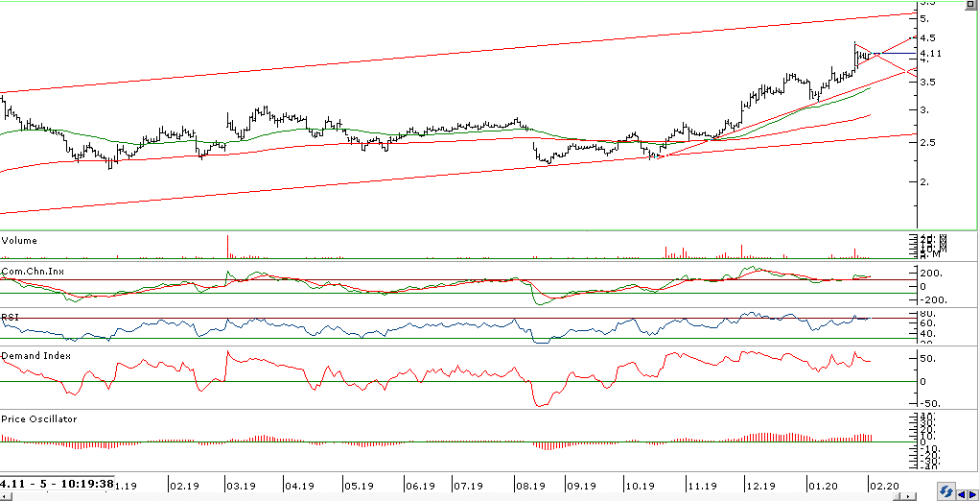The height and width of the screenshot is (501, 980).
Task: Click the 10.19 date axis label
Action: [640, 486]
